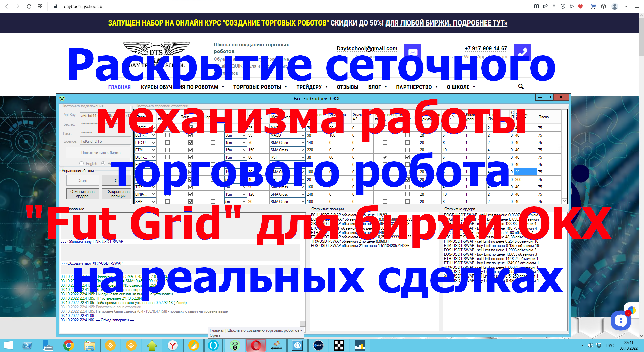644x352 pixels.
Task: Open the 30m timeframe dropdown for BCH
Action: 244,135
